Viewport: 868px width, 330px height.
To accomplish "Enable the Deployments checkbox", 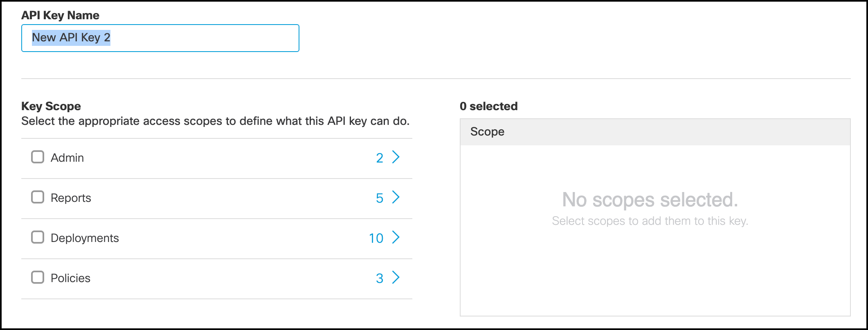I will click(x=37, y=237).
